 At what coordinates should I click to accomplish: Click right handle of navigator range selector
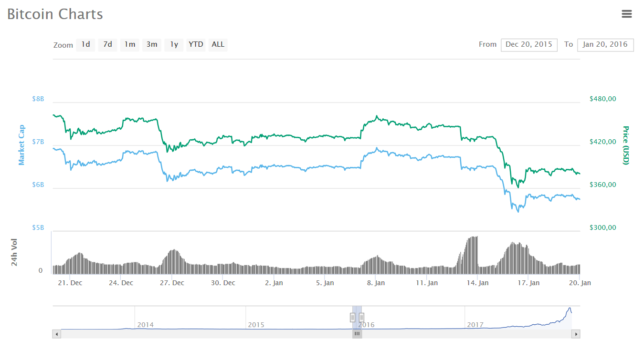(x=361, y=317)
